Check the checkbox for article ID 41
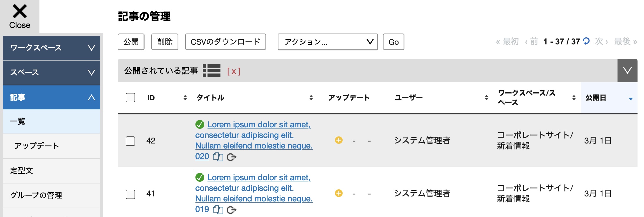This screenshot has width=644, height=217. click(130, 194)
